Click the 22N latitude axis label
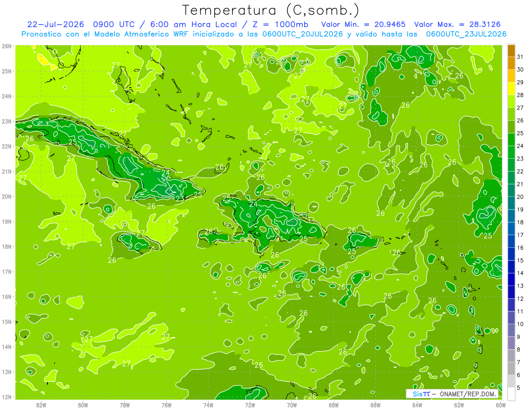The image size is (532, 411). click(6, 146)
